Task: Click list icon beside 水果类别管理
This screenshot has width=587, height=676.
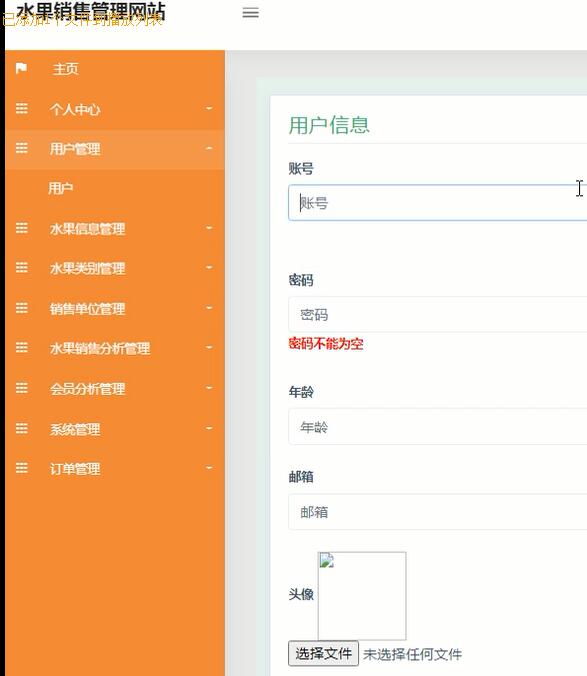Action: (x=22, y=268)
